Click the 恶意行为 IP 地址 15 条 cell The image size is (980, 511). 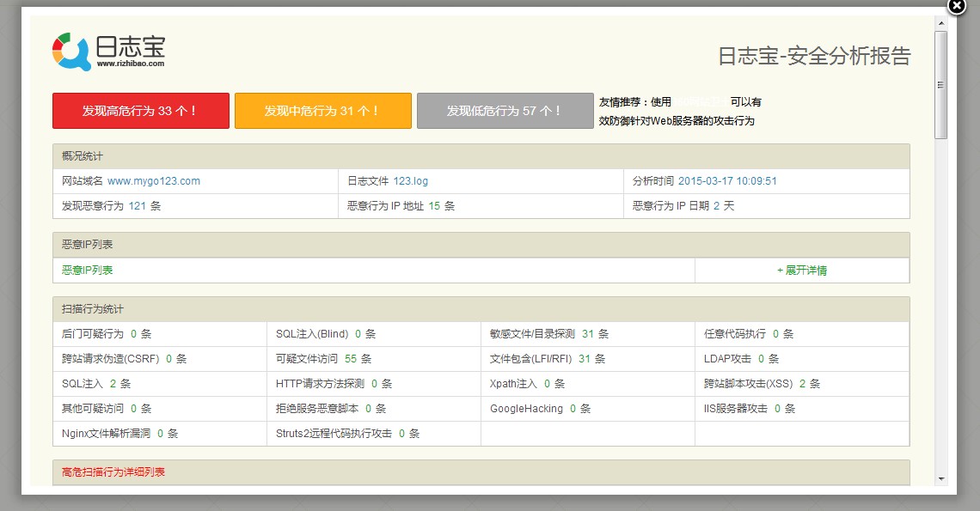[481, 206]
